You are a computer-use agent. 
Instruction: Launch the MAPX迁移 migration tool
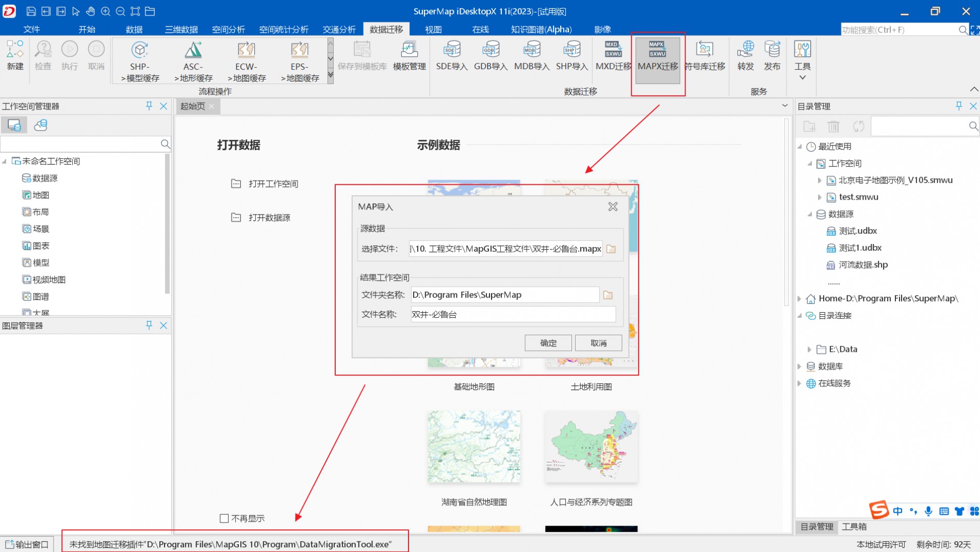658,60
